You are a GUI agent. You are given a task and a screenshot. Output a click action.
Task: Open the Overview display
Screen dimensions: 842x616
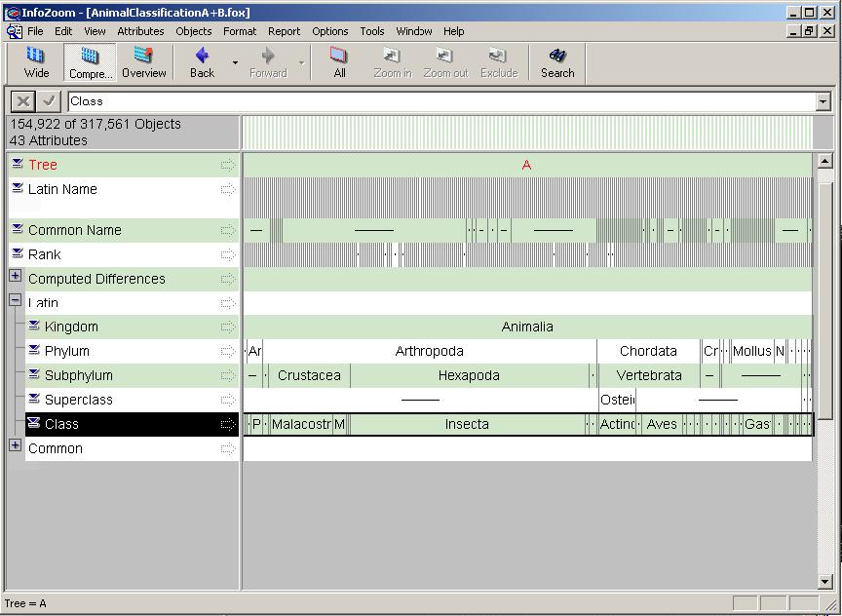[143, 62]
